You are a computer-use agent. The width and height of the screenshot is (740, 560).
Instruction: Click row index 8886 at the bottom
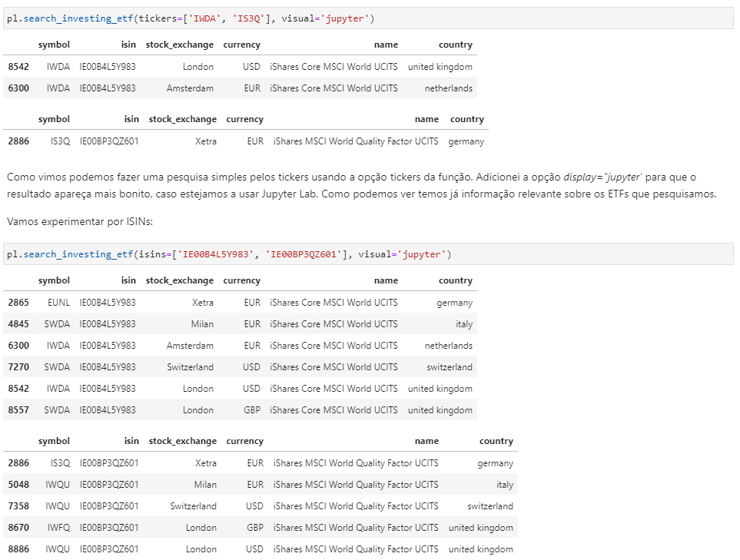18,549
